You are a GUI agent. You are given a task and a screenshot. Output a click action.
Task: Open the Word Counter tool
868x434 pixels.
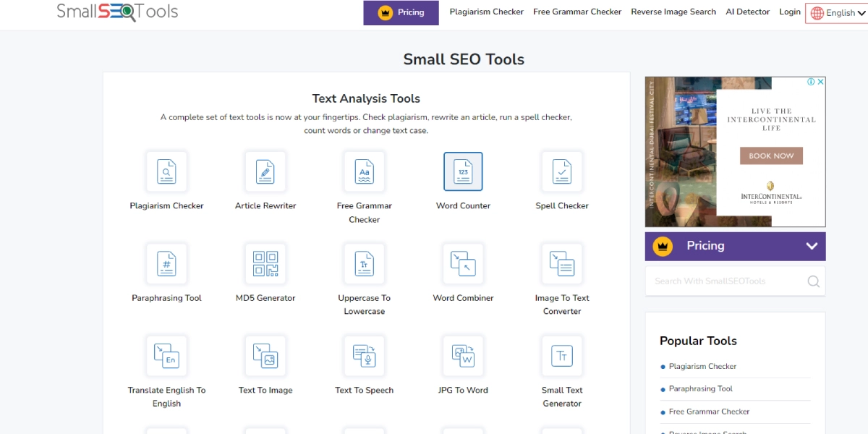463,171
